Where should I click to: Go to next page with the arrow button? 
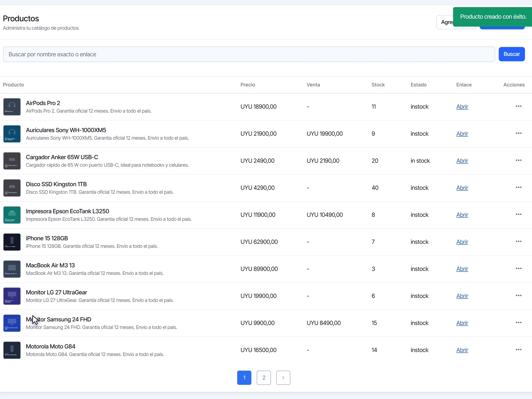pyautogui.click(x=283, y=378)
